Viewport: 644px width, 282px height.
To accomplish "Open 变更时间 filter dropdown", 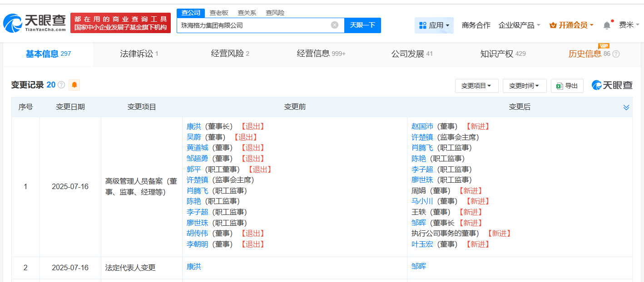I will (x=524, y=86).
